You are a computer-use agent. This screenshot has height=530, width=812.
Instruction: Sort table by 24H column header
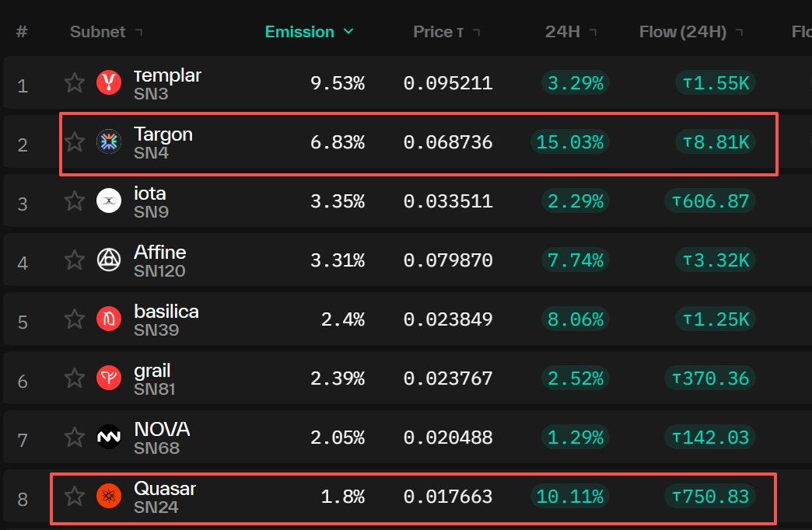point(571,32)
